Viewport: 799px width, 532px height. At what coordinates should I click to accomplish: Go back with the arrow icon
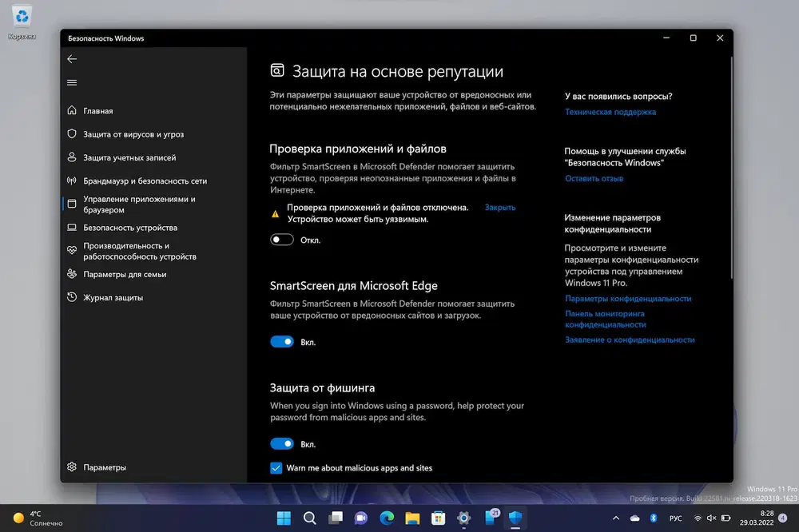(72, 59)
